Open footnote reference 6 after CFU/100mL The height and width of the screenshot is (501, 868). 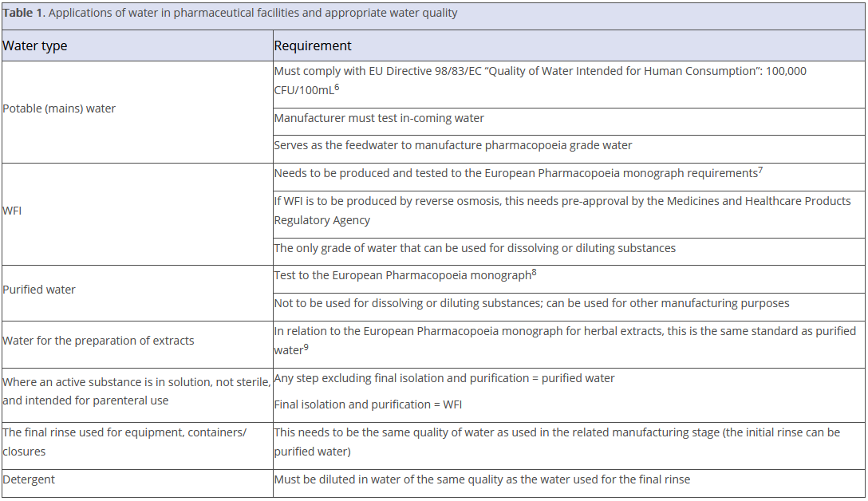[337, 86]
